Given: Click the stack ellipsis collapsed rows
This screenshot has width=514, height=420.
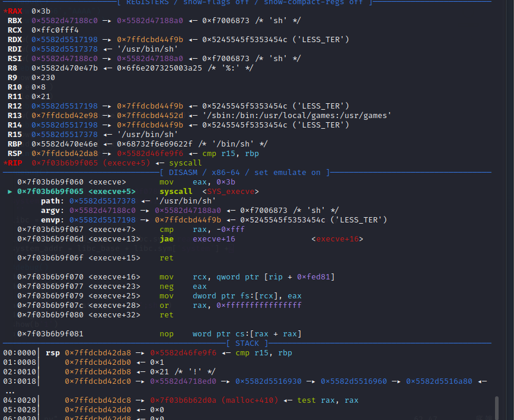Looking at the screenshot, I should (x=10, y=392).
